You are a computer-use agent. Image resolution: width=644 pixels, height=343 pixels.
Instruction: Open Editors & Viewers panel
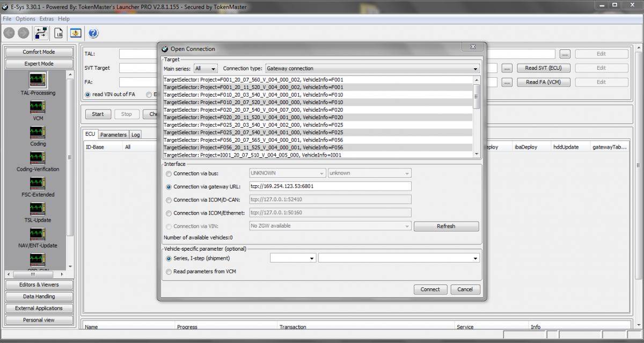[x=39, y=284]
